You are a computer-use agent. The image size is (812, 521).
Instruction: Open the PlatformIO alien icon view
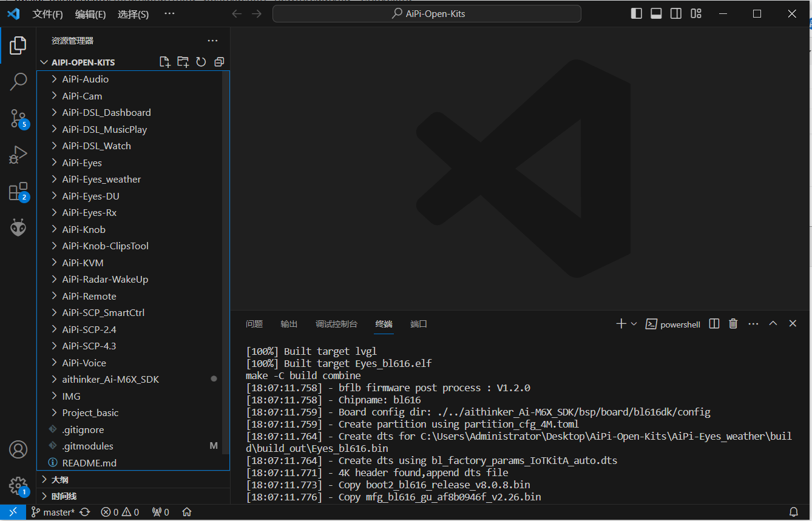click(x=18, y=227)
